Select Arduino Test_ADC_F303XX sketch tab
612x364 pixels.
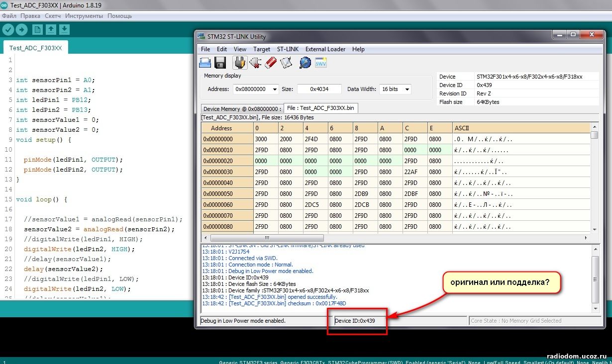pos(35,48)
